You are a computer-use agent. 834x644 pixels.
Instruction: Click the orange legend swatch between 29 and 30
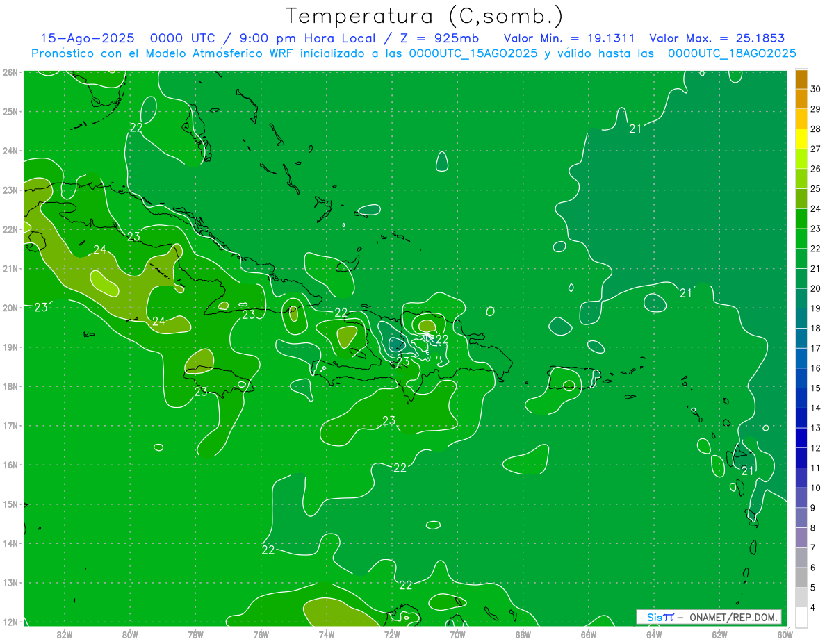pos(801,99)
